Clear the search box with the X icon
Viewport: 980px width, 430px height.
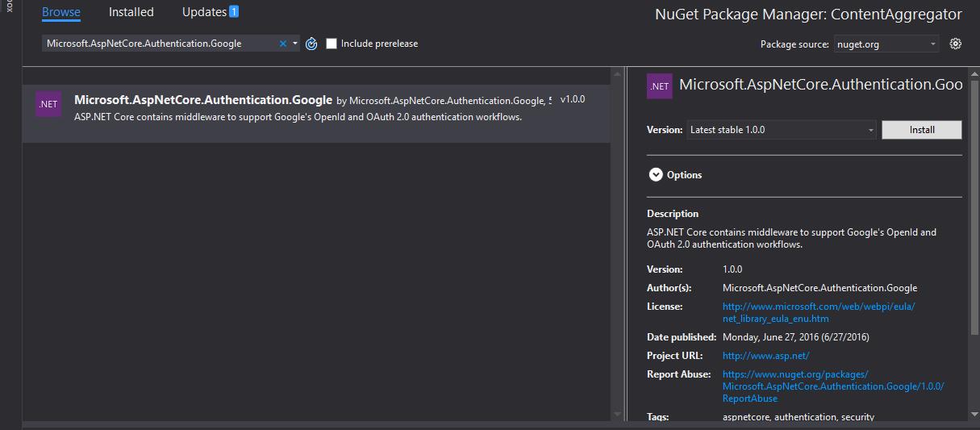[x=283, y=44]
